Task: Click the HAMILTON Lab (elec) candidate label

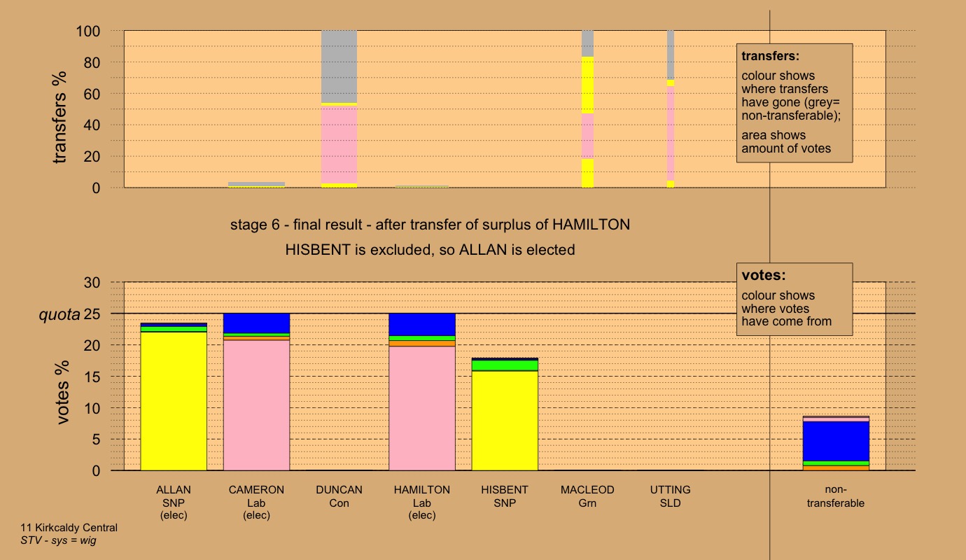Action: click(x=422, y=503)
